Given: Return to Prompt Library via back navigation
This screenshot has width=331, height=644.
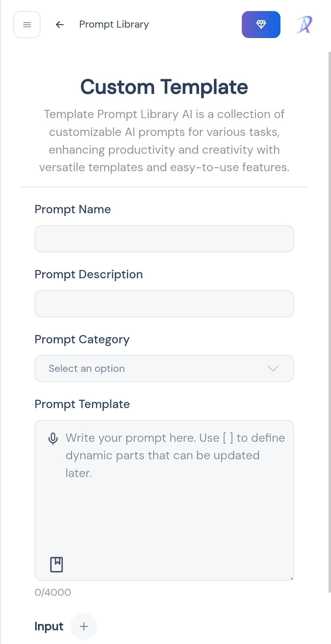Looking at the screenshot, I should click(59, 25).
